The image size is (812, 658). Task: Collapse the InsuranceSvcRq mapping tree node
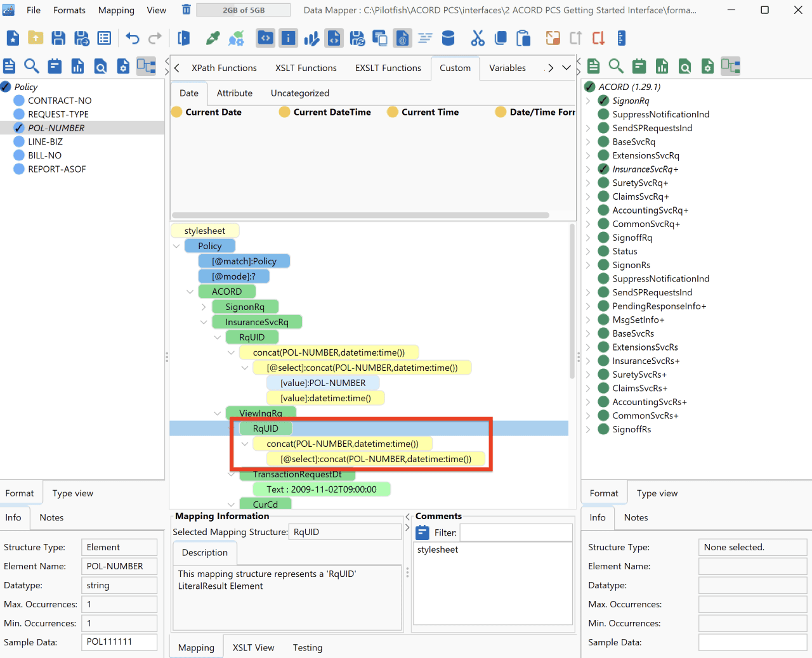204,322
